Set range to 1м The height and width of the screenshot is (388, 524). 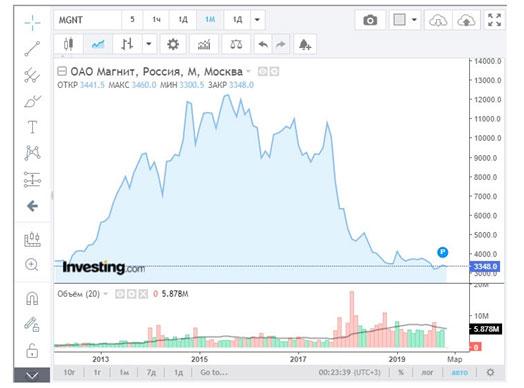pyautogui.click(x=124, y=372)
